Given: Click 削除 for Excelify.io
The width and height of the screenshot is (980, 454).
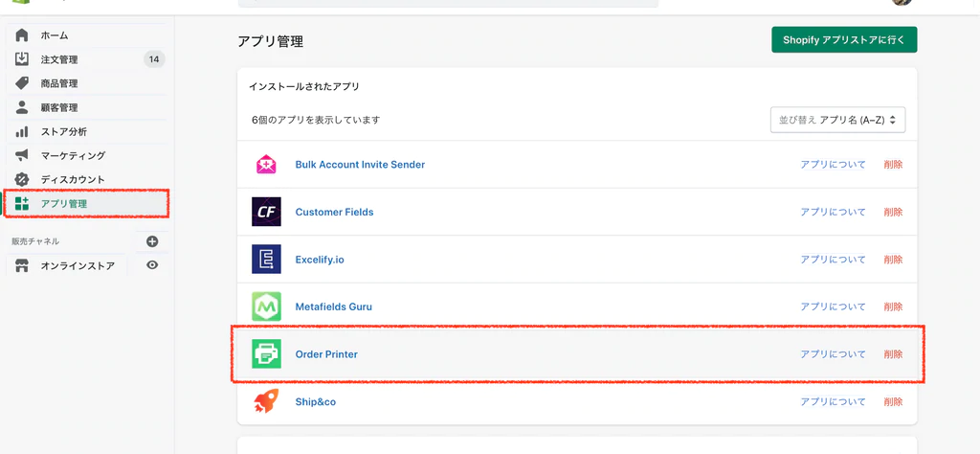Looking at the screenshot, I should (x=893, y=260).
